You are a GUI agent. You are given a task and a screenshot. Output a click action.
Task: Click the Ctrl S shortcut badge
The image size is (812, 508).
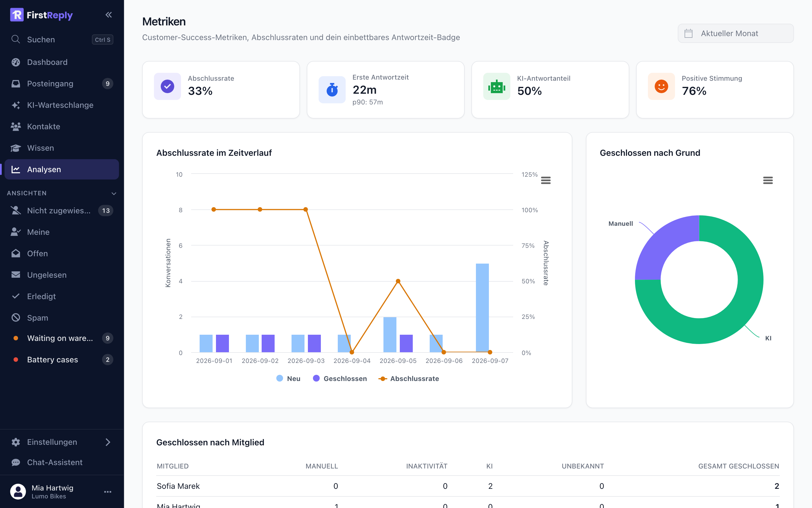click(x=103, y=40)
